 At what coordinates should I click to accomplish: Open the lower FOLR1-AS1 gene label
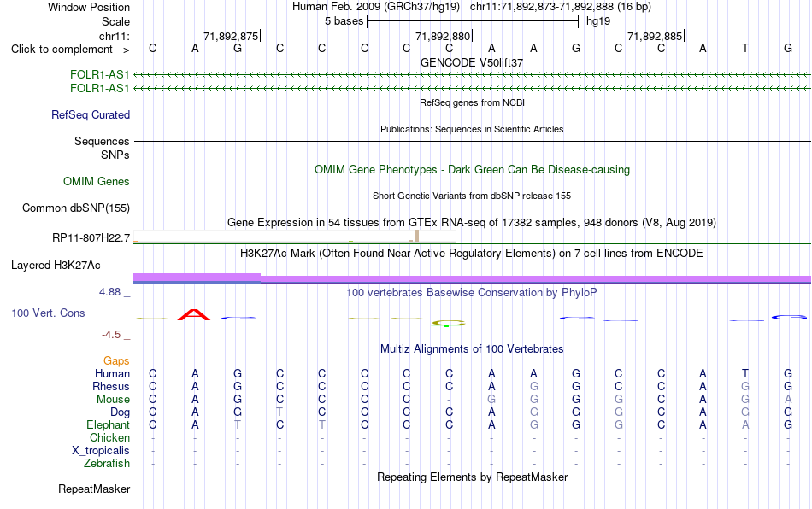click(99, 89)
